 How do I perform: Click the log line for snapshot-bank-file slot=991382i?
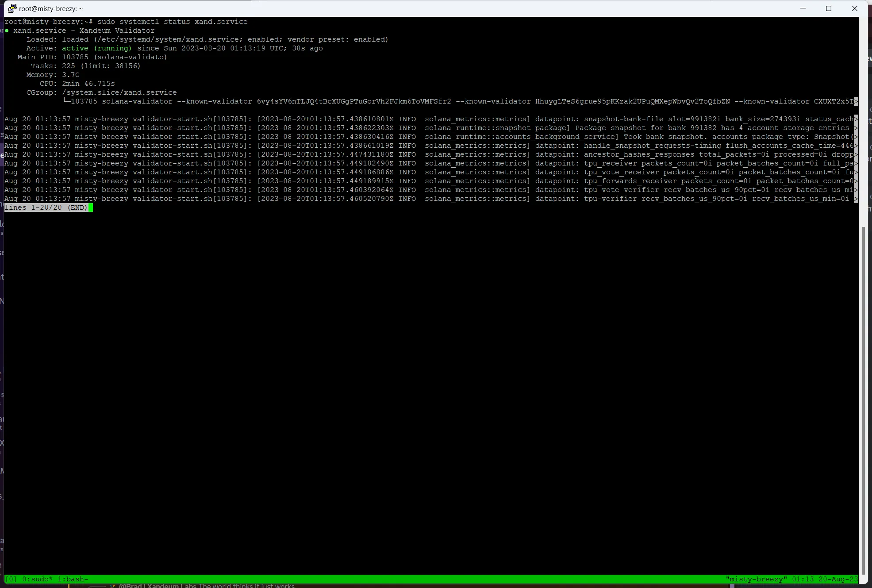click(429, 119)
